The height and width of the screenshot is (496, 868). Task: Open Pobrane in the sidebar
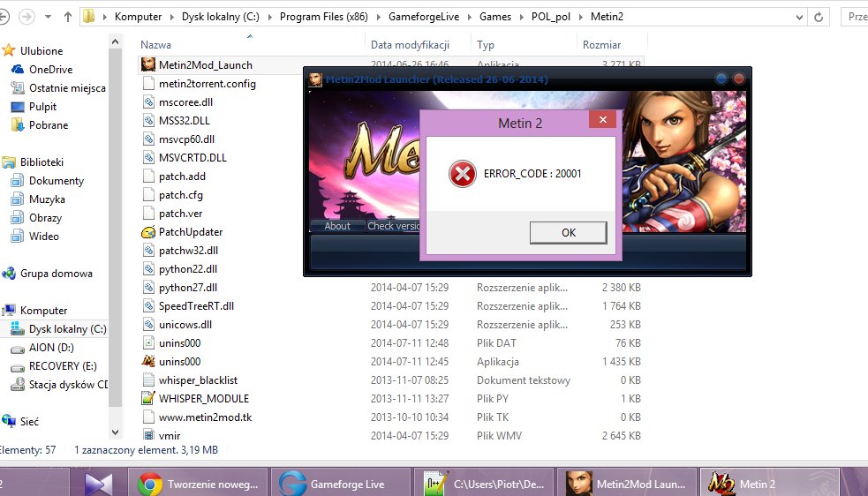click(x=49, y=125)
